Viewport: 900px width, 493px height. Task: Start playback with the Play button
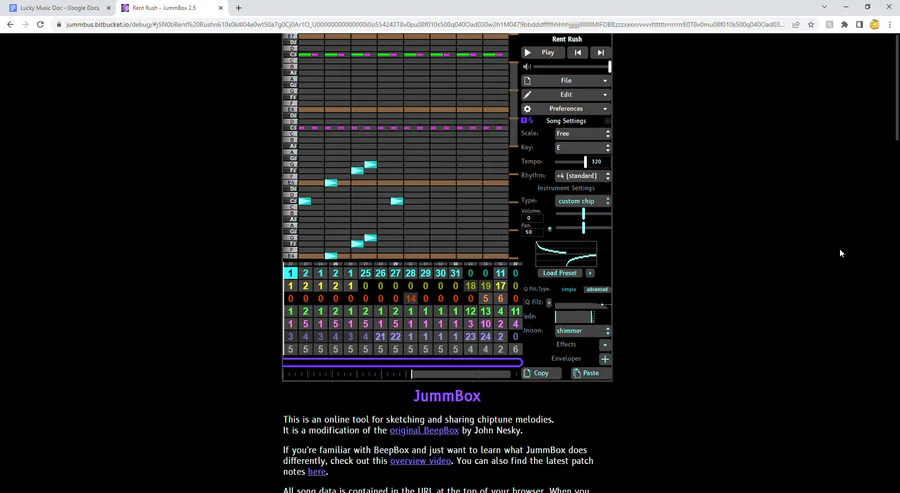542,52
